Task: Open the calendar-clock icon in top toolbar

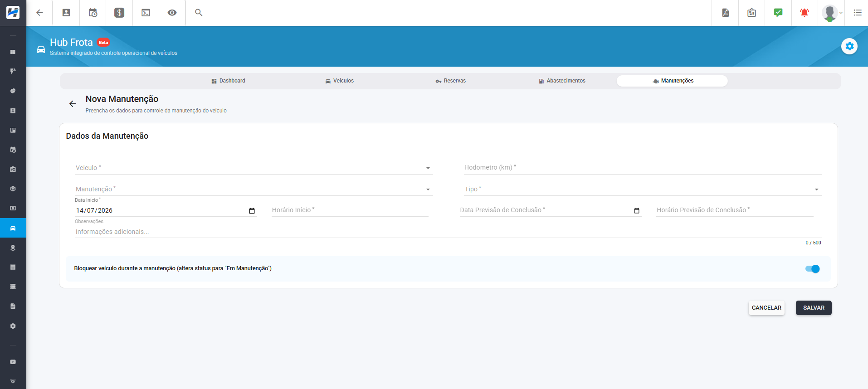Action: coord(93,13)
